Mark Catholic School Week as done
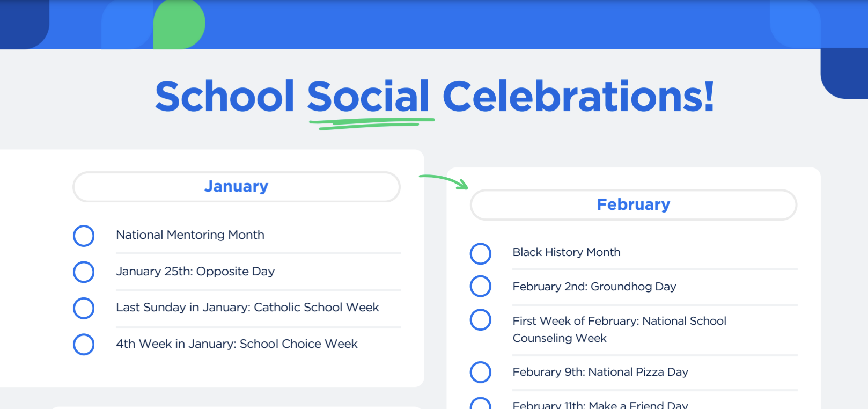The image size is (868, 409). (x=84, y=308)
